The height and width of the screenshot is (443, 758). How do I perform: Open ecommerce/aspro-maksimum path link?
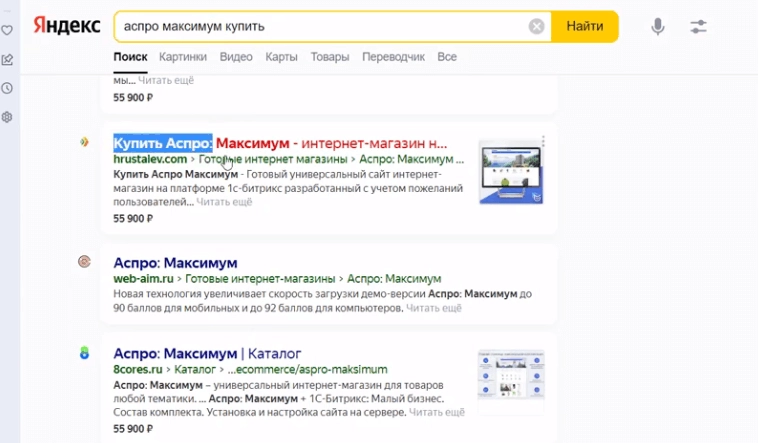point(307,369)
